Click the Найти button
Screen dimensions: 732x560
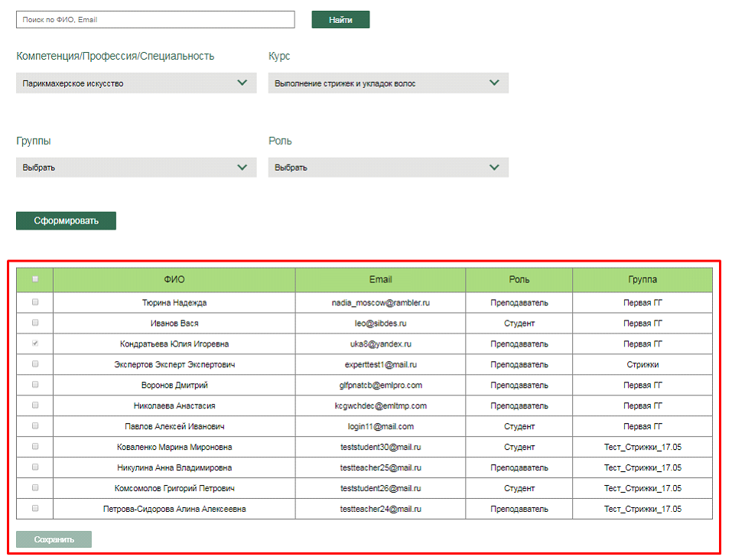(x=340, y=20)
